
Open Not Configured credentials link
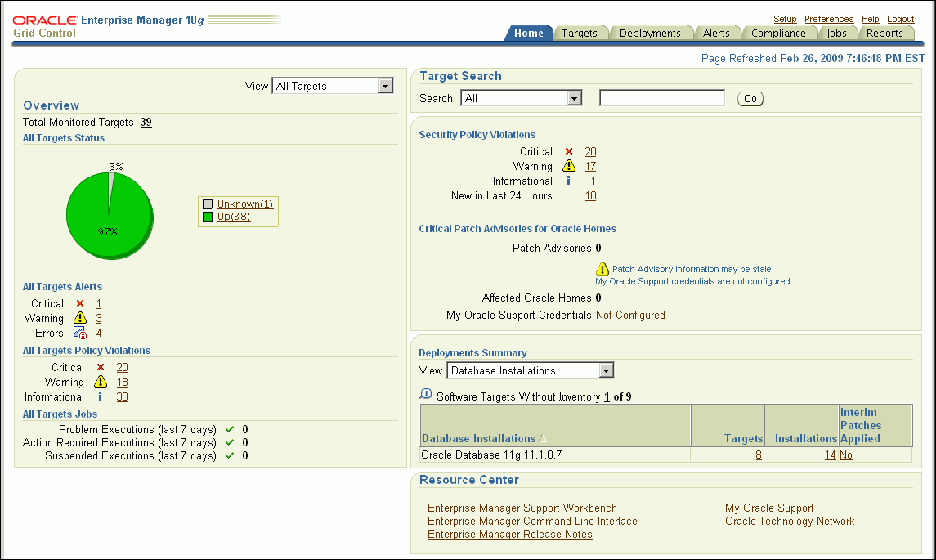tap(630, 316)
